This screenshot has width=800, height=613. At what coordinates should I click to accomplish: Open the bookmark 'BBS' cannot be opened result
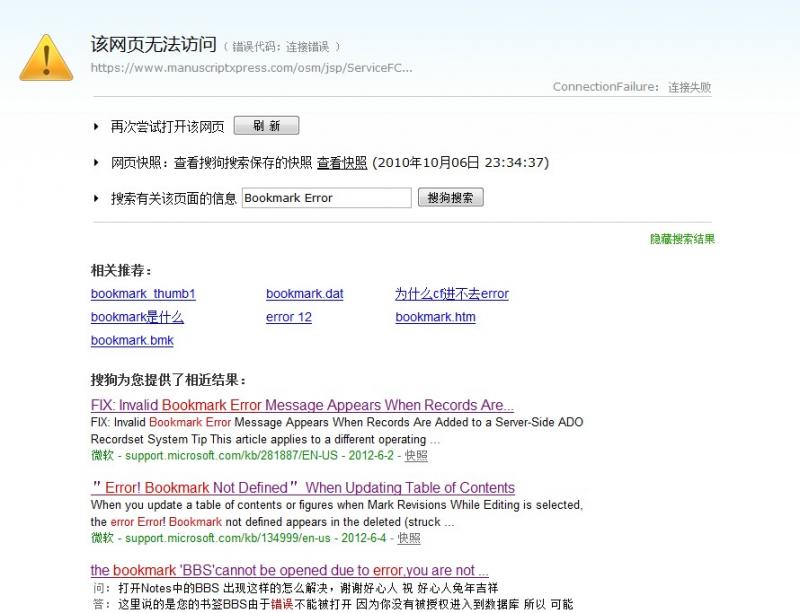click(x=289, y=571)
